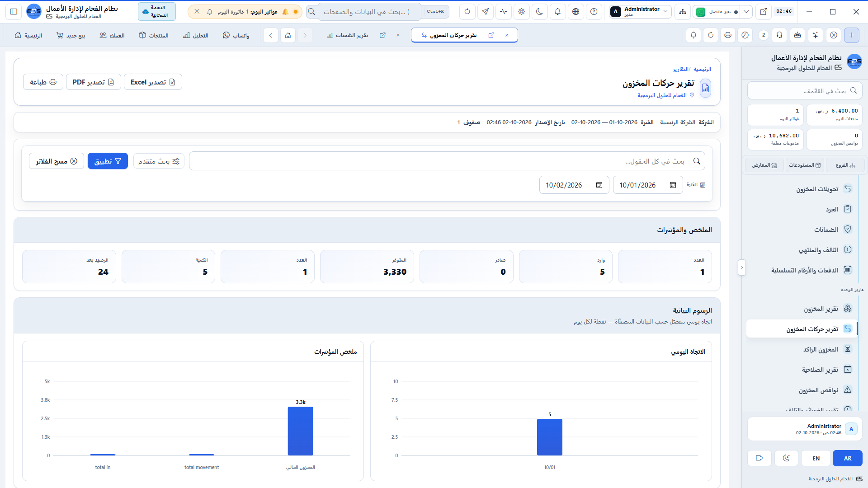This screenshot has height=488, width=868.
Task: Open notifications bell in title bar
Action: click(x=558, y=12)
